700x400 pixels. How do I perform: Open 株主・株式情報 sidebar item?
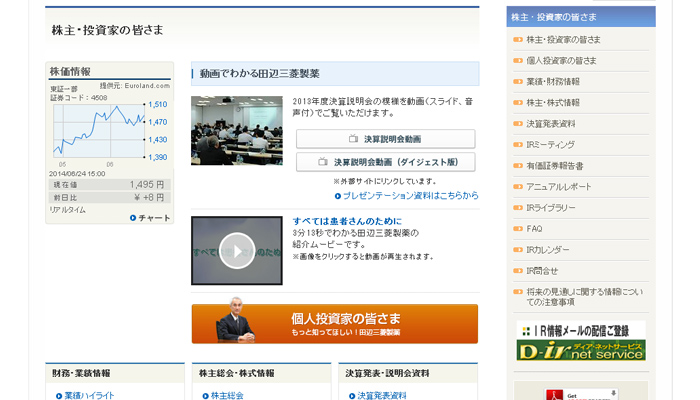coord(553,103)
